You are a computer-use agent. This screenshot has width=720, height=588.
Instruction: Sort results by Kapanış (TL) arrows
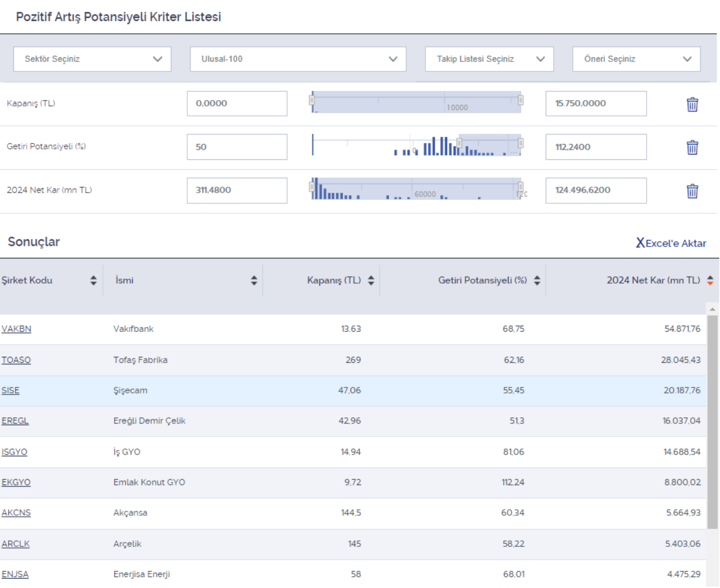[371, 281]
